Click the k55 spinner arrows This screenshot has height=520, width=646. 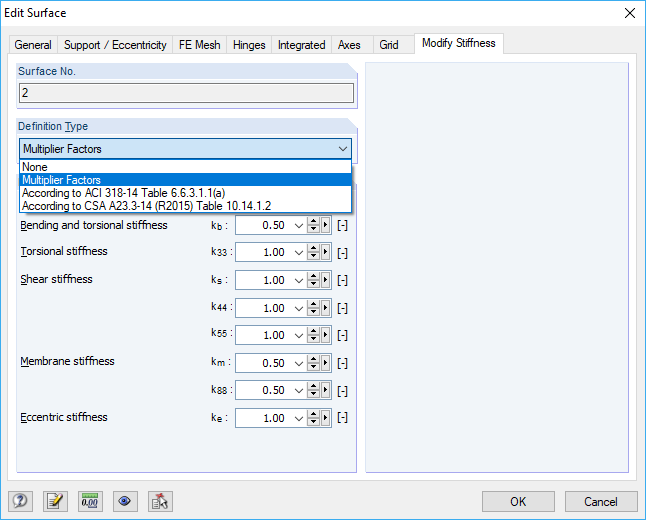314,335
